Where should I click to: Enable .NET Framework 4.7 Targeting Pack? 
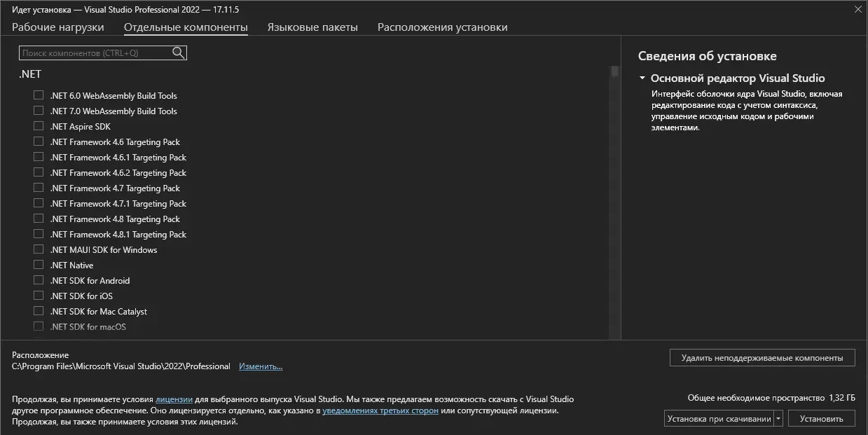point(39,188)
